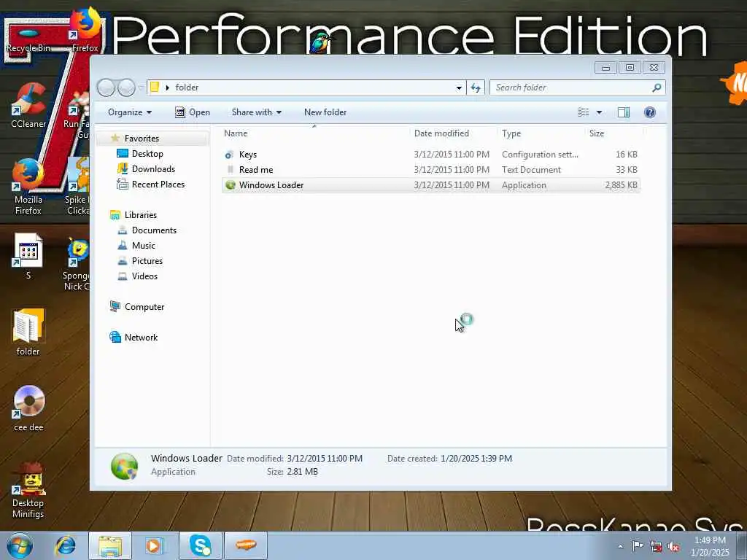Click the Date modified value in details pane
Screen dimensions: 747x560
pos(325,459)
